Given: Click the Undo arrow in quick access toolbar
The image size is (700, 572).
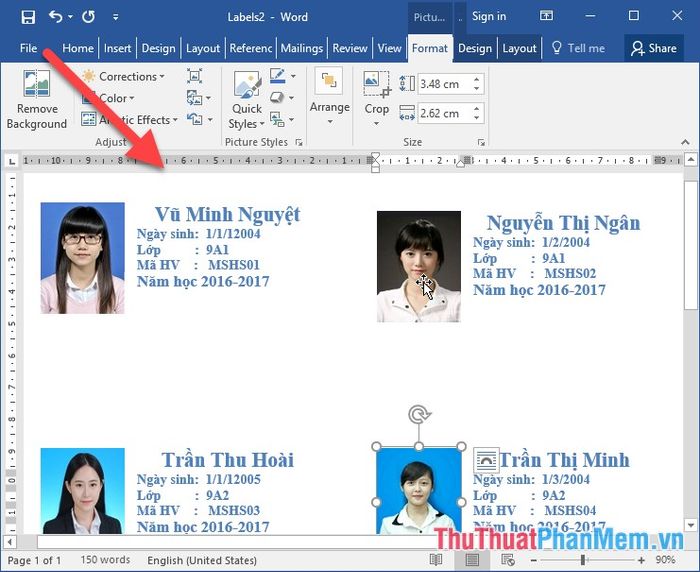Looking at the screenshot, I should 56,17.
